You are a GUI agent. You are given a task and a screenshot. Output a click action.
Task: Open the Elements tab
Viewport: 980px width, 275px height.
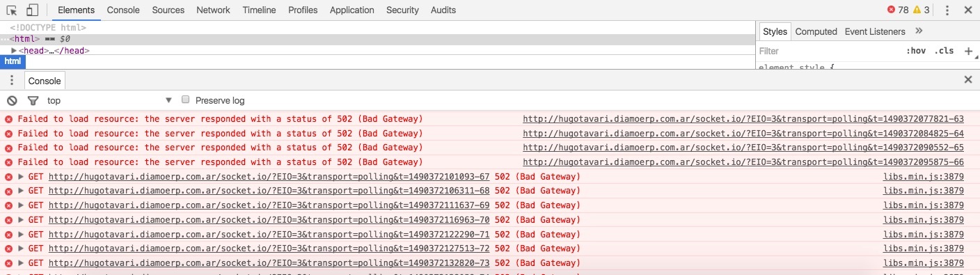coord(77,10)
